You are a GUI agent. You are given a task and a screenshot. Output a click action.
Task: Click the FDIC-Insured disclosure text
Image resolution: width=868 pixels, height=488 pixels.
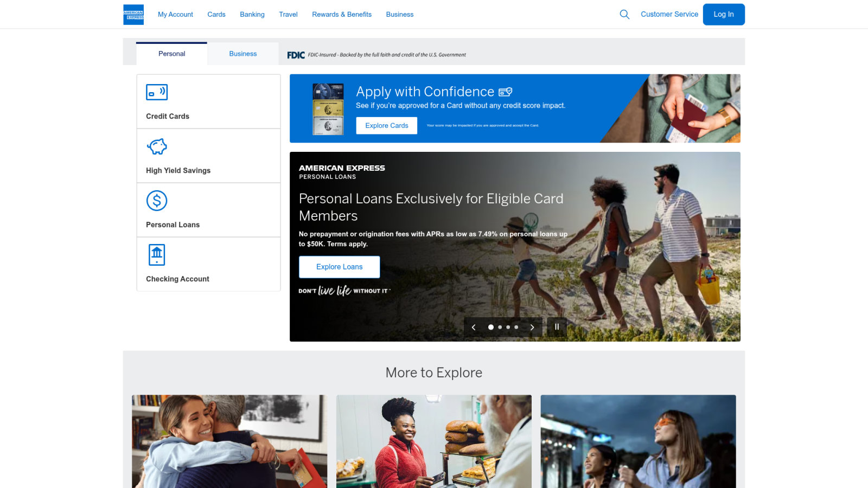coord(387,55)
